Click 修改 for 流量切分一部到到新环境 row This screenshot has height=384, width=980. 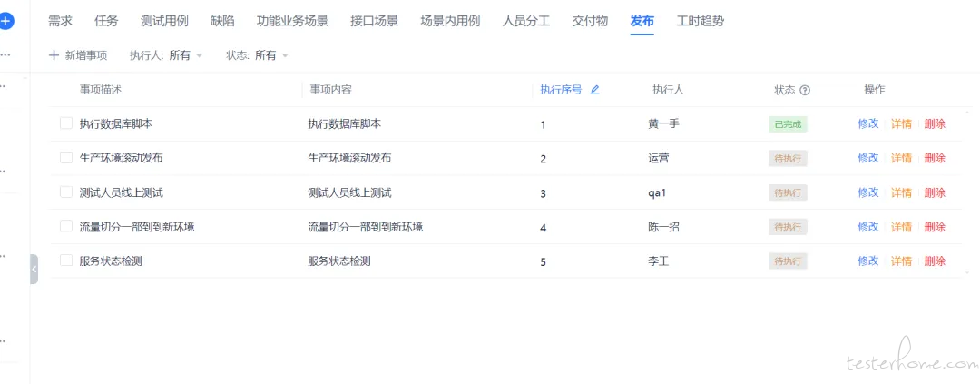point(868,227)
